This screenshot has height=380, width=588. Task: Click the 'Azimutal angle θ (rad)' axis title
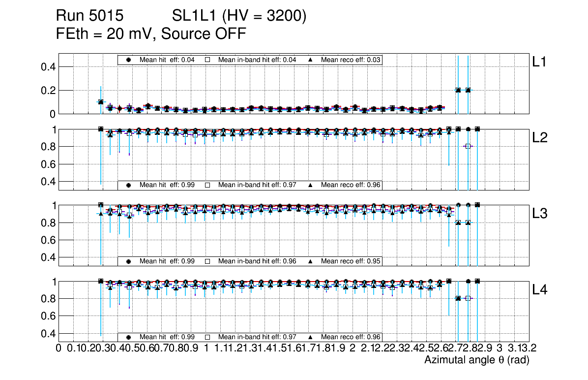coord(476,361)
